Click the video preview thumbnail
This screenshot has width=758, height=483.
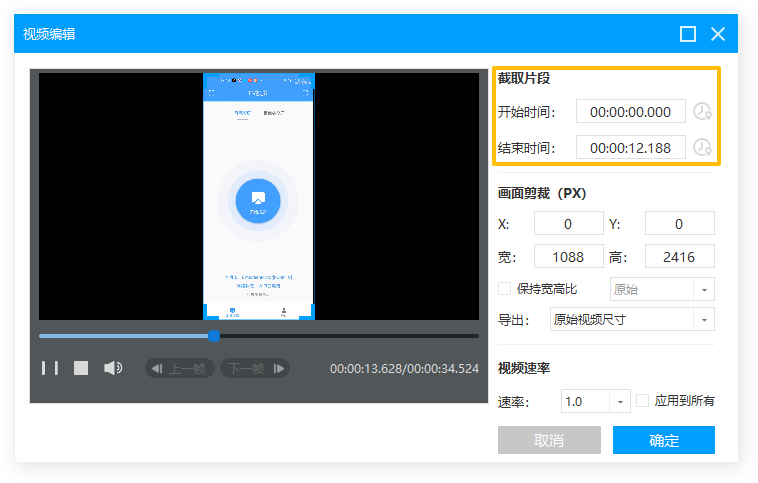click(258, 195)
